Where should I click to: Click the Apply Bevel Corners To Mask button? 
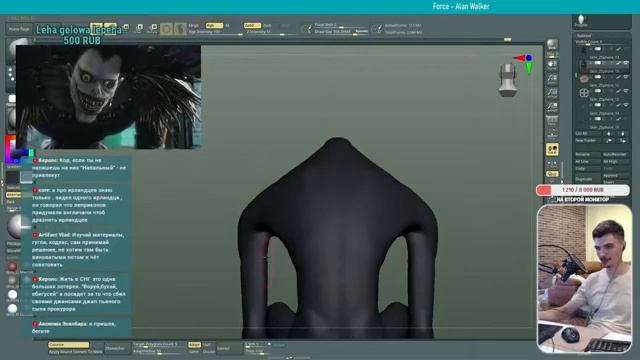pyautogui.click(x=76, y=351)
